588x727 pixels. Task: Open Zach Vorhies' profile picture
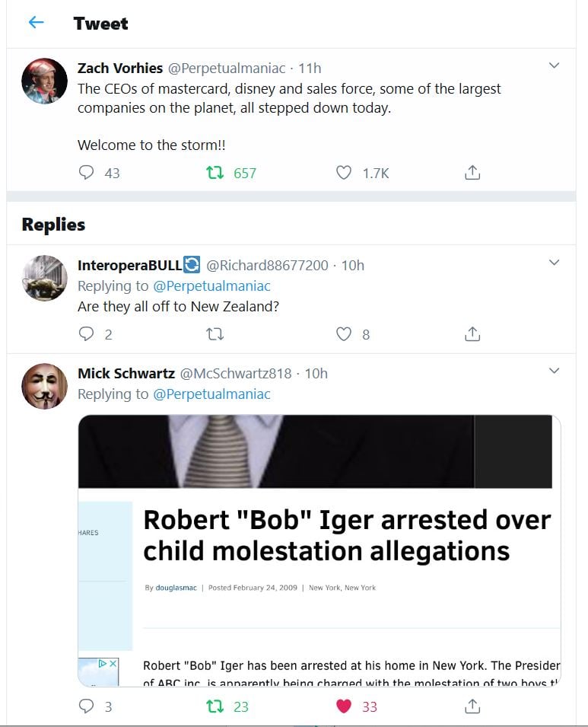click(45, 81)
